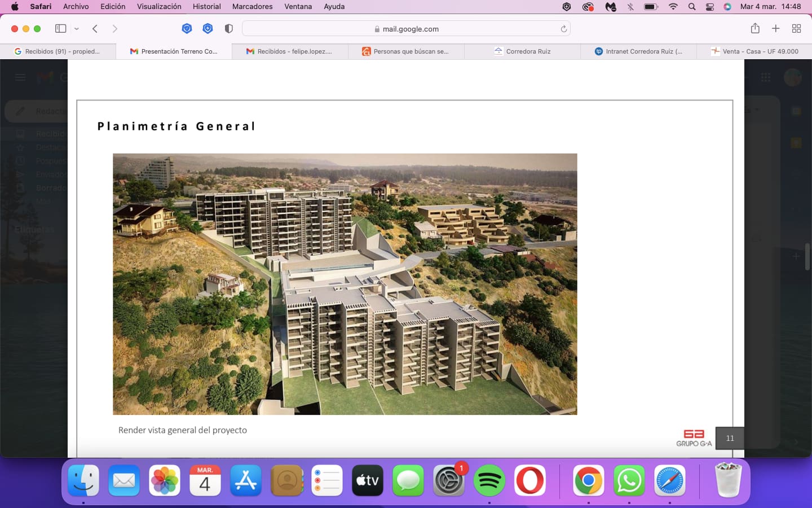Click the date and time Mar 4 mar. 14:48
Viewport: 812px width, 508px height.
pos(770,7)
